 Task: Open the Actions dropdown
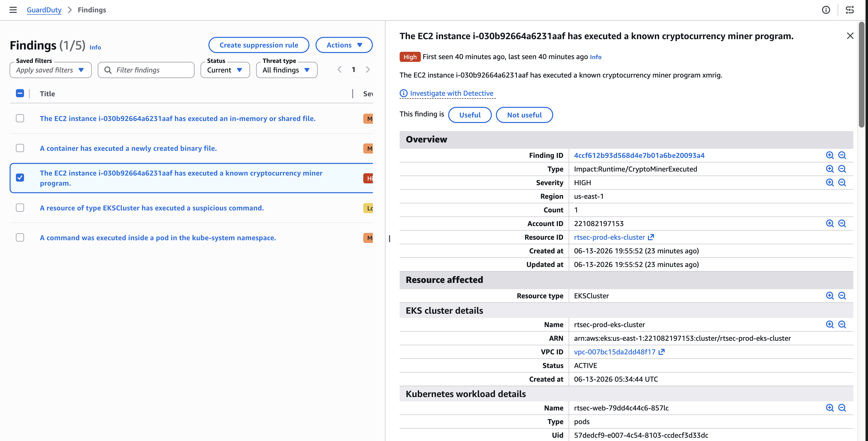point(344,45)
